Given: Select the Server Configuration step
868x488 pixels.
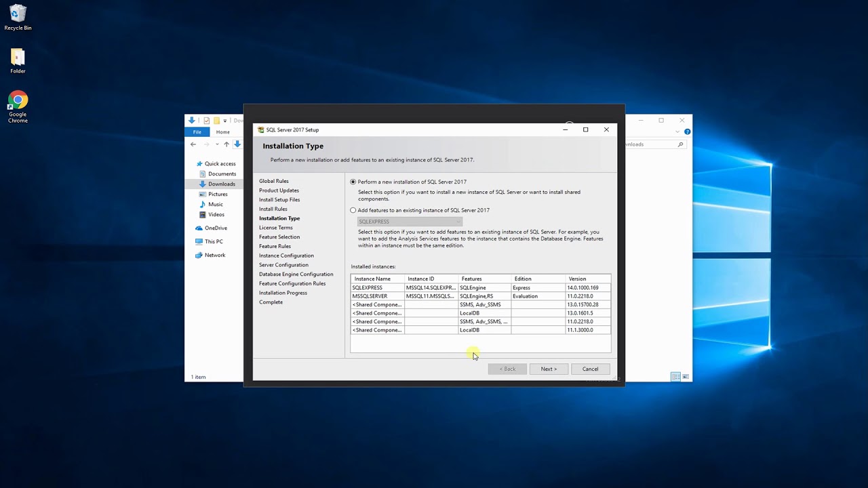Looking at the screenshot, I should (283, 265).
